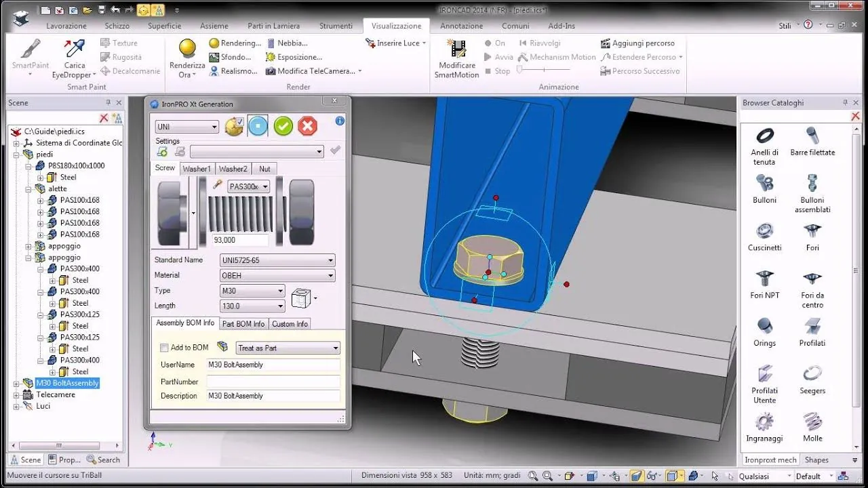Open the blue info icon in IronPRO dialog

click(x=340, y=121)
